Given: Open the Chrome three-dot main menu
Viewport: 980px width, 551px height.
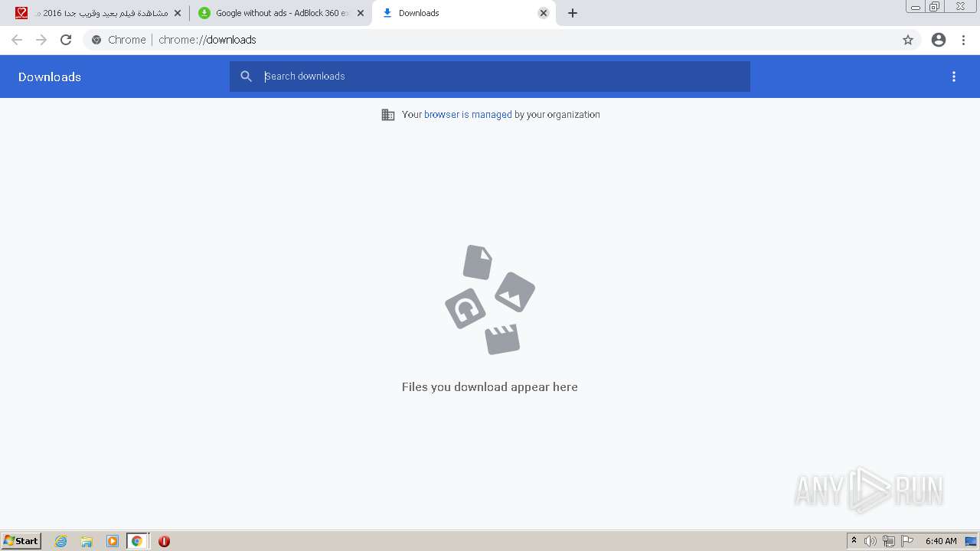Looking at the screenshot, I should click(963, 40).
